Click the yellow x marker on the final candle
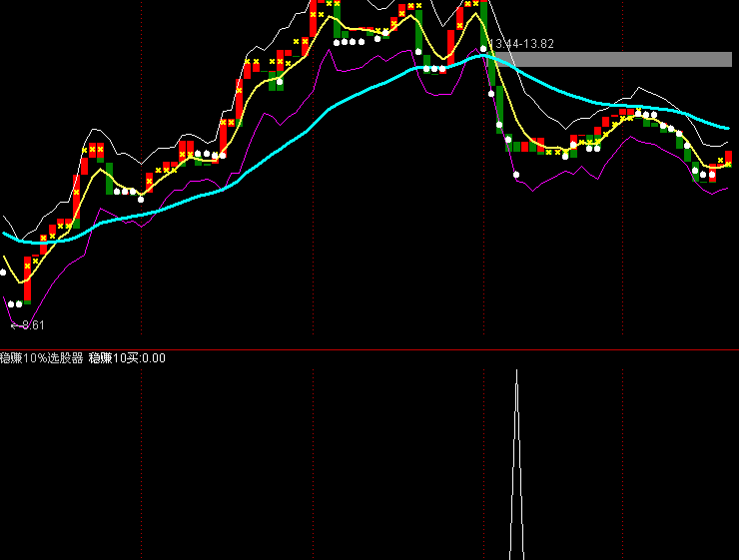739x560 pixels. point(729,164)
